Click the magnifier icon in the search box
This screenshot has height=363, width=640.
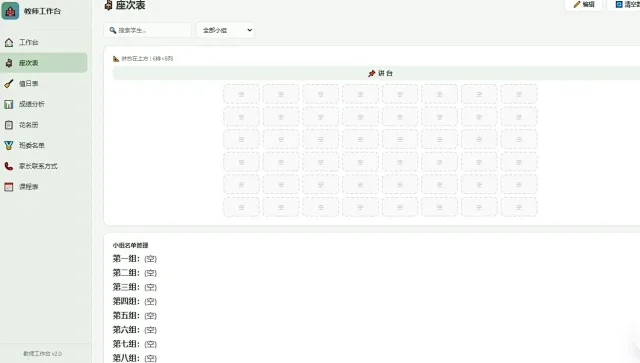(113, 30)
